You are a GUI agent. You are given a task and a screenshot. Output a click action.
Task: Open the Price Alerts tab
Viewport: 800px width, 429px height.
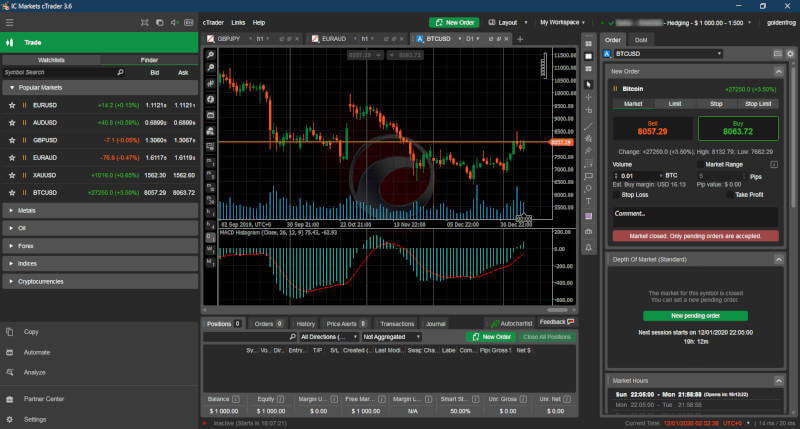(345, 324)
